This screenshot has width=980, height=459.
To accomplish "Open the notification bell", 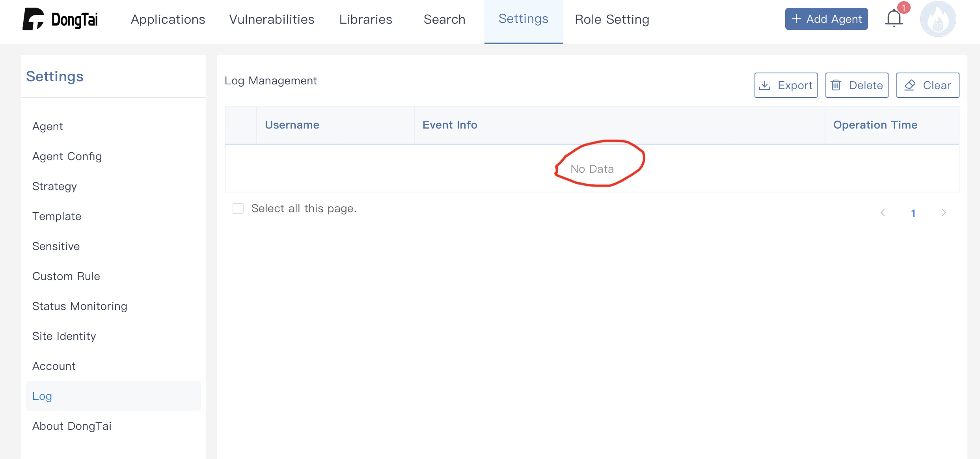I will (894, 19).
